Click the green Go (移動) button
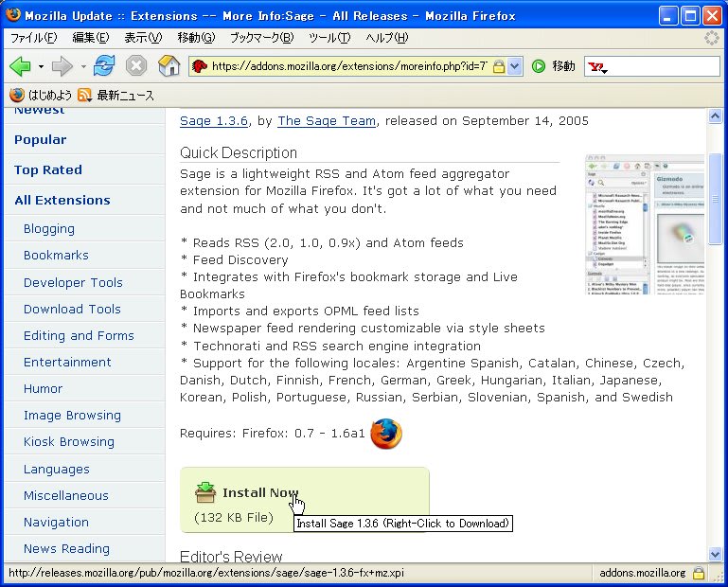728x587 pixels. point(554,66)
